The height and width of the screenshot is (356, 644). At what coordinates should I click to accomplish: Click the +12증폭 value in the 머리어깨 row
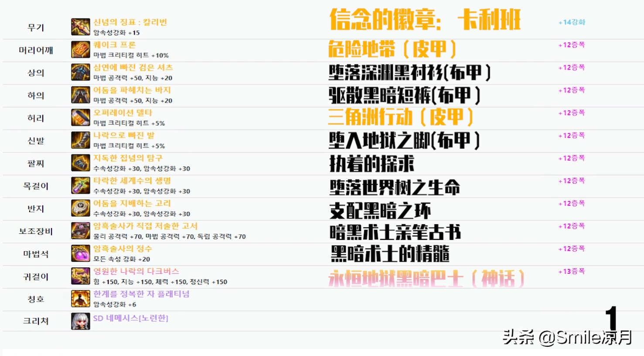pyautogui.click(x=572, y=45)
